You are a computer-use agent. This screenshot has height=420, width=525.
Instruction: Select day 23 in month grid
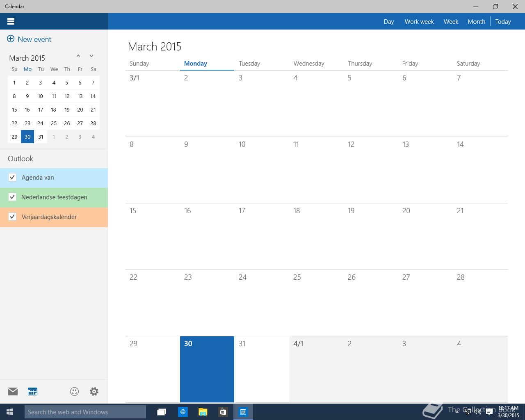pos(207,303)
